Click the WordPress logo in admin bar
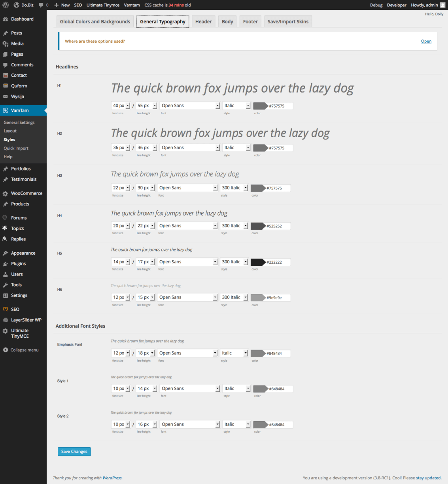The width and height of the screenshot is (448, 484). point(6,5)
